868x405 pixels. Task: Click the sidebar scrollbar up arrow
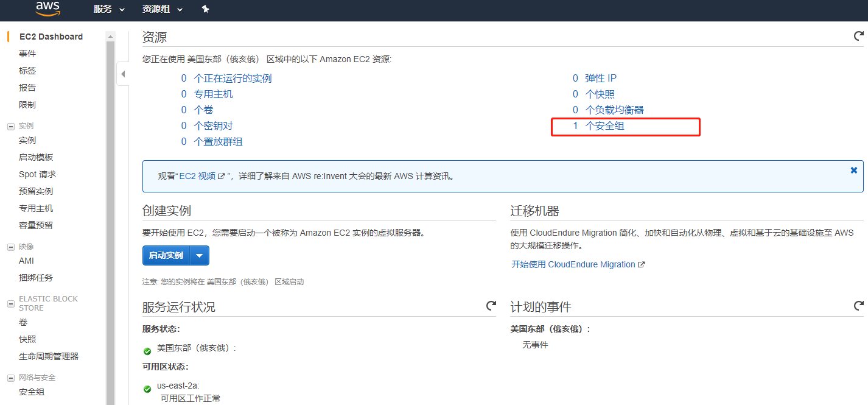(x=110, y=37)
